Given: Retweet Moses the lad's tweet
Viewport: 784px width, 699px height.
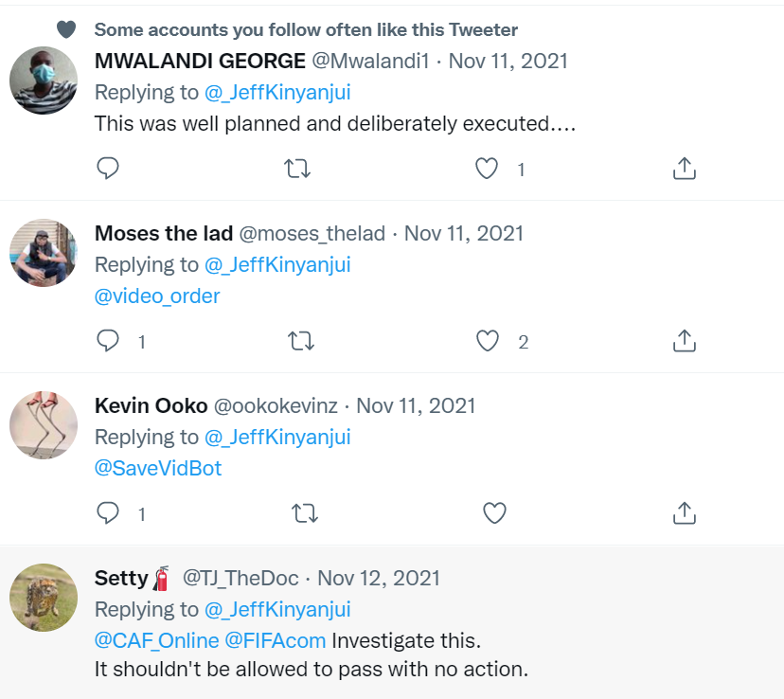Looking at the screenshot, I should 300,341.
